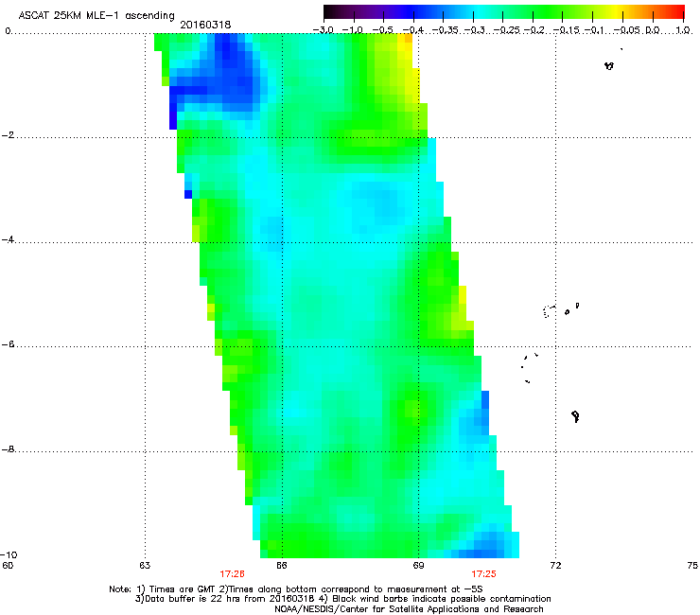The height and width of the screenshot is (615, 700).
Task: Click the latitude axis label -8
Action: 8,448
